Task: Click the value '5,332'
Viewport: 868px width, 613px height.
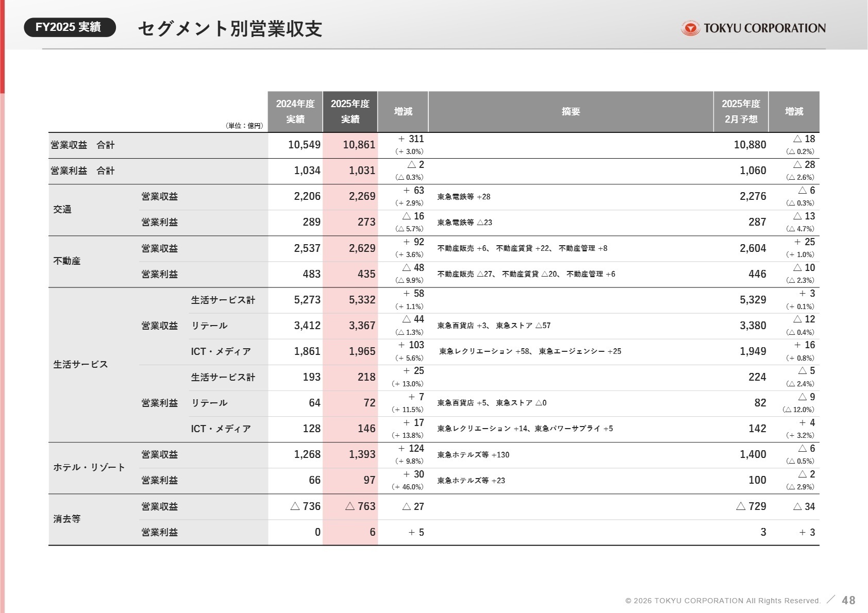Action: tap(362, 300)
